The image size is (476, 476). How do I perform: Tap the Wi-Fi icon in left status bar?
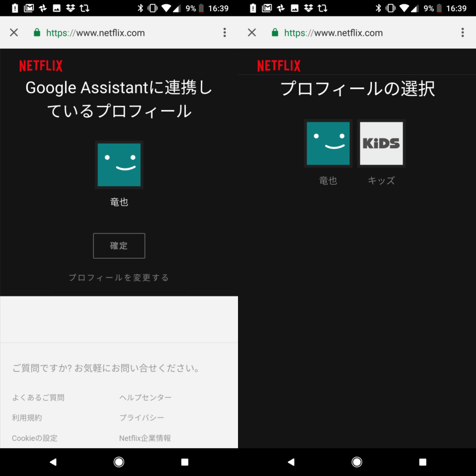[166, 8]
